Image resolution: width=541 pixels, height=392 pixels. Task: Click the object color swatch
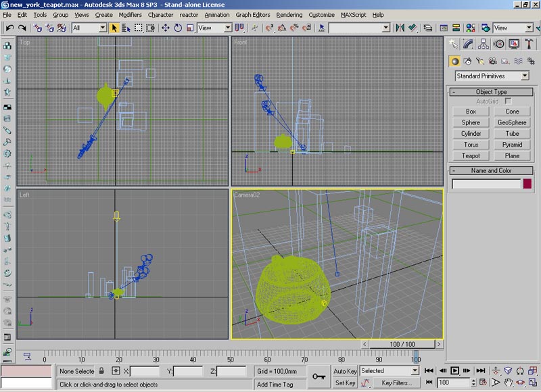tap(526, 184)
